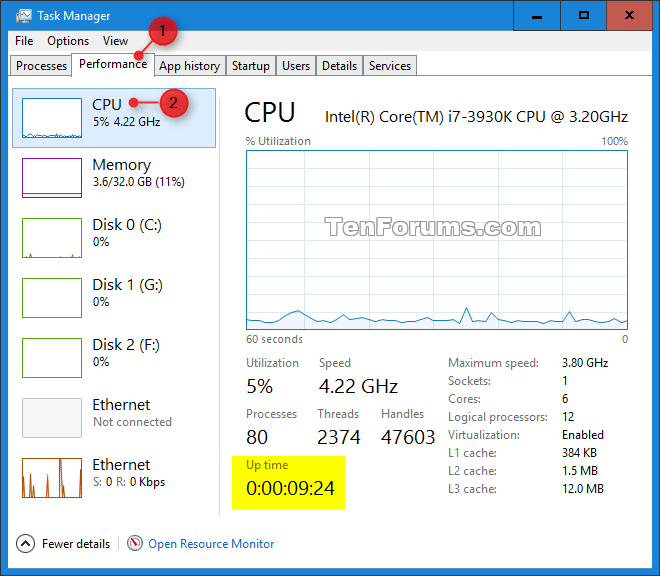Click the handles count 47603
This screenshot has width=660, height=576.
coord(408,437)
